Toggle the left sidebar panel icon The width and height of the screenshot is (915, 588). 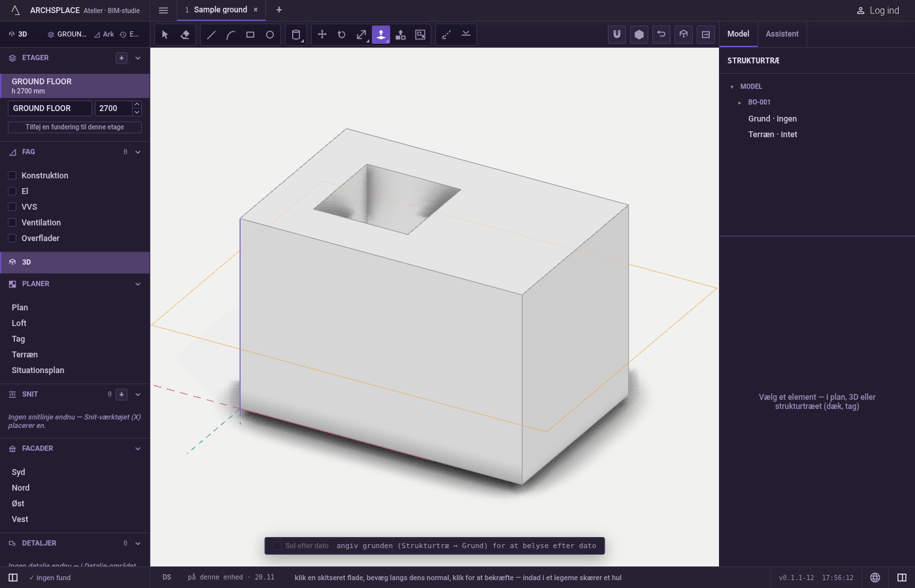pos(13,578)
